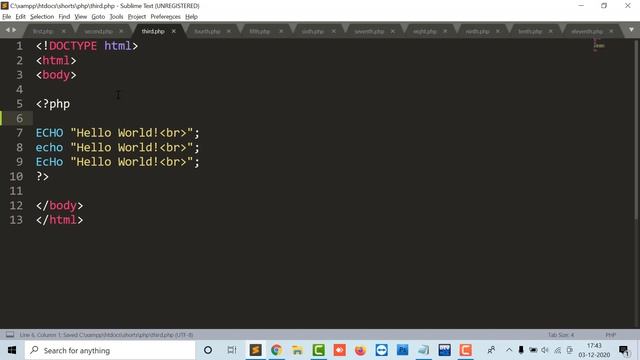Close the eleventh.php tab
The width and height of the screenshot is (640, 360).
611,31
